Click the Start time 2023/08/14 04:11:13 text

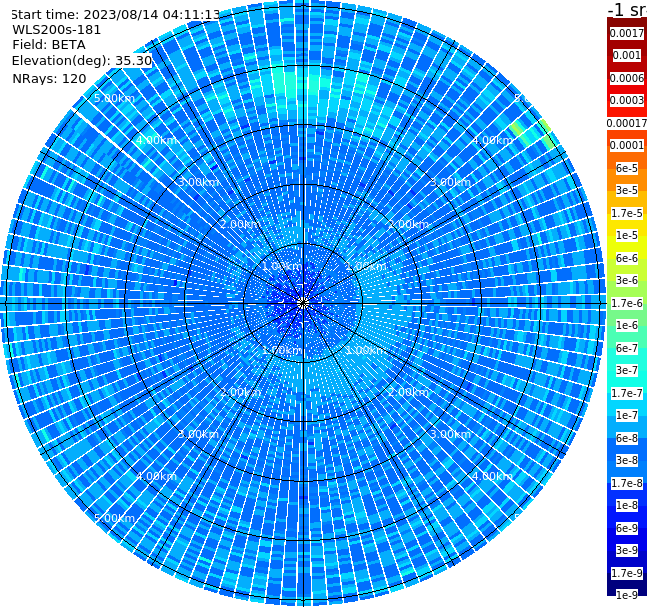(x=116, y=14)
